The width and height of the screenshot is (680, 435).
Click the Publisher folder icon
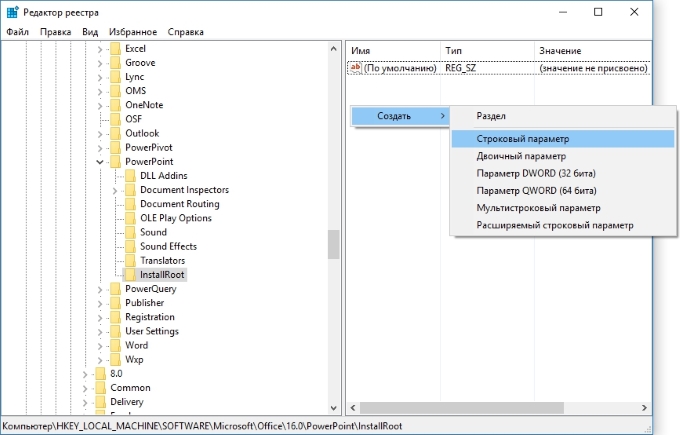pyautogui.click(x=115, y=303)
